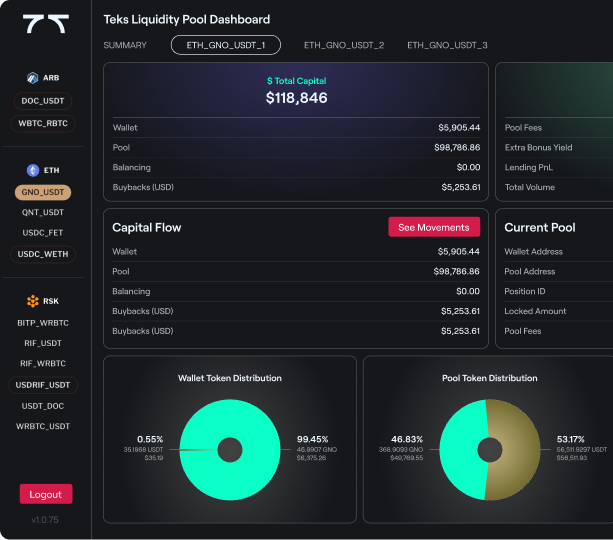Switch to the SUMMARY tab

(125, 45)
